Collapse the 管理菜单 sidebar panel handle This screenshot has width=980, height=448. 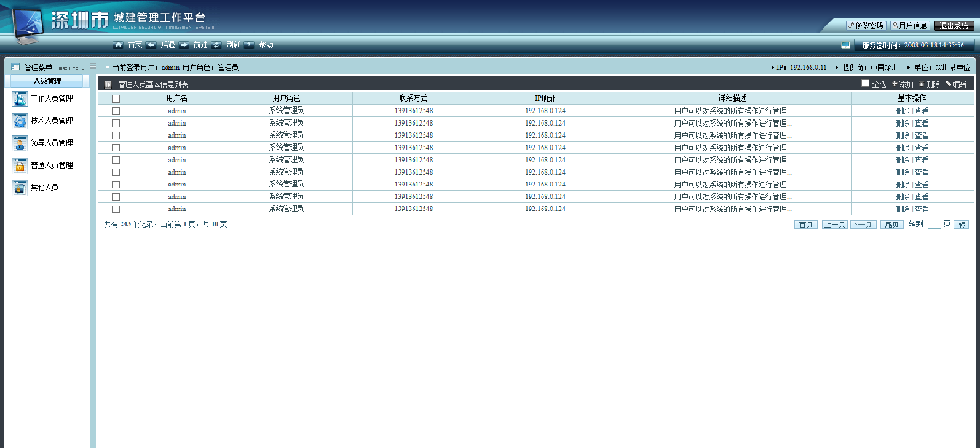93,66
